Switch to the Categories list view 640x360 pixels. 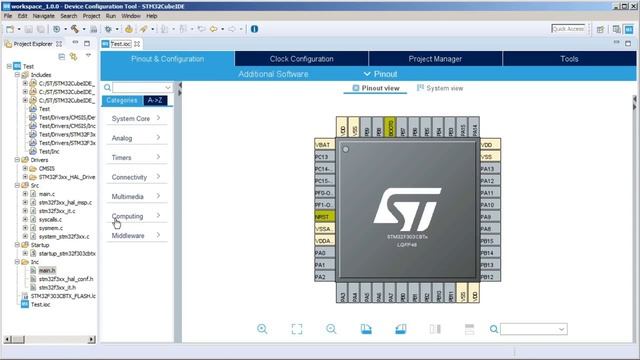(x=122, y=100)
